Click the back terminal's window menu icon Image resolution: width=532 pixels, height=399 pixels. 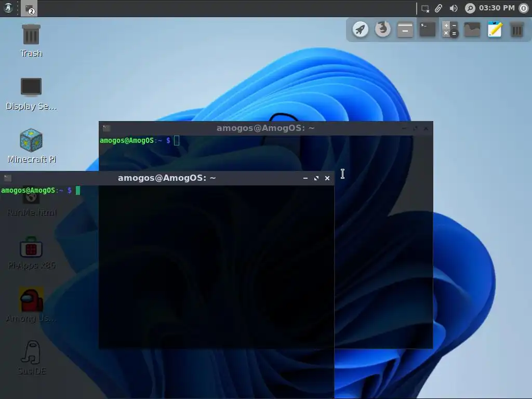click(107, 128)
